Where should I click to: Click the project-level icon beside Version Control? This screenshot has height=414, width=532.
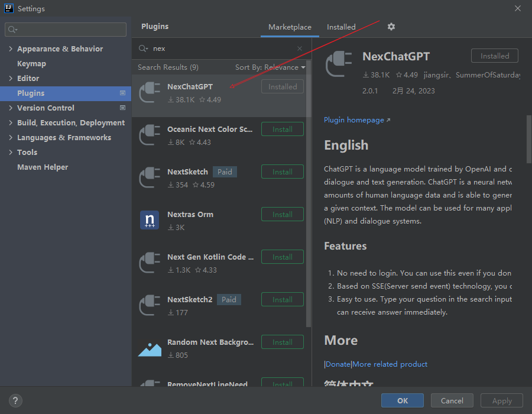coord(123,108)
